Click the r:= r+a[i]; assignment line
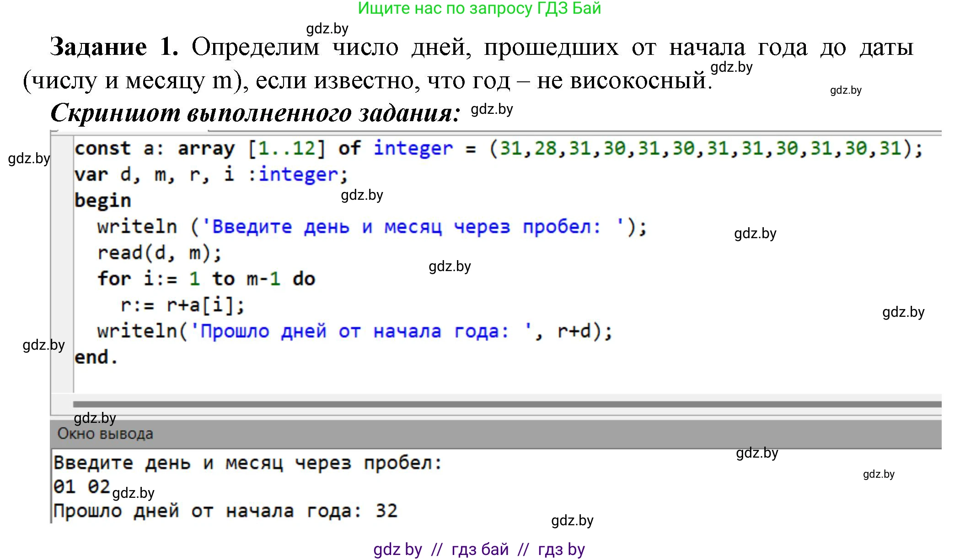The image size is (960, 560). (x=183, y=305)
